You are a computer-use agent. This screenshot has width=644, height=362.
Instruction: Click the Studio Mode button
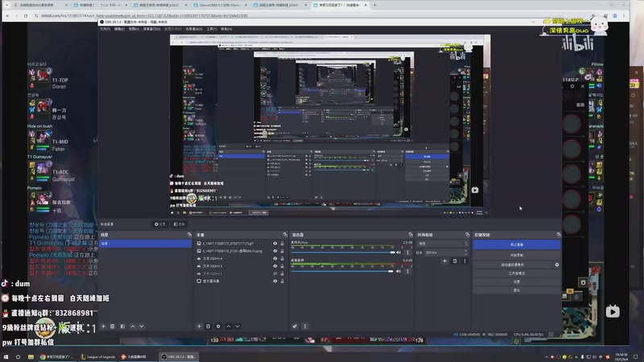pyautogui.click(x=516, y=274)
